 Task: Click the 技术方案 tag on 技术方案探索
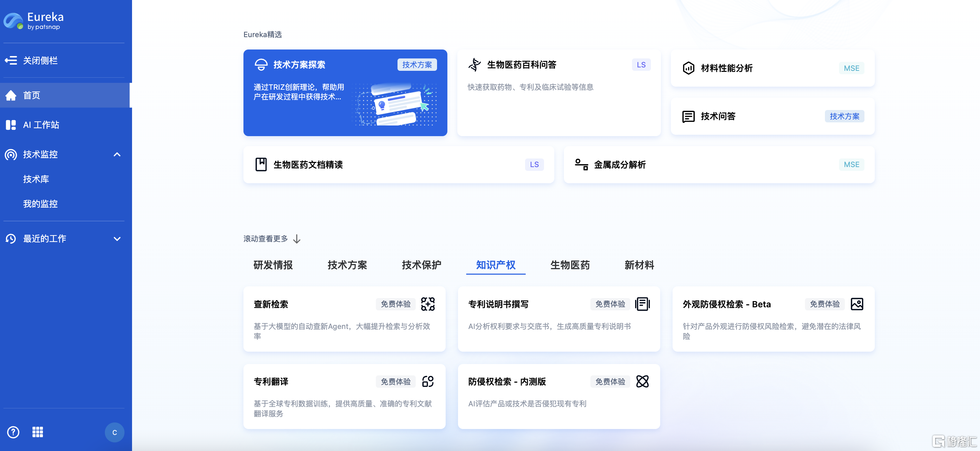417,65
